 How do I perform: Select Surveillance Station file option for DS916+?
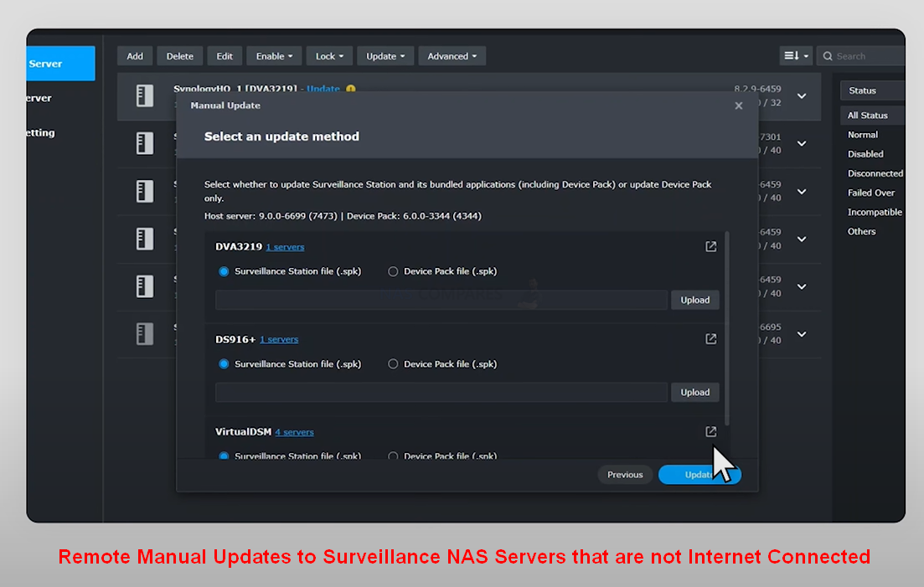224,364
